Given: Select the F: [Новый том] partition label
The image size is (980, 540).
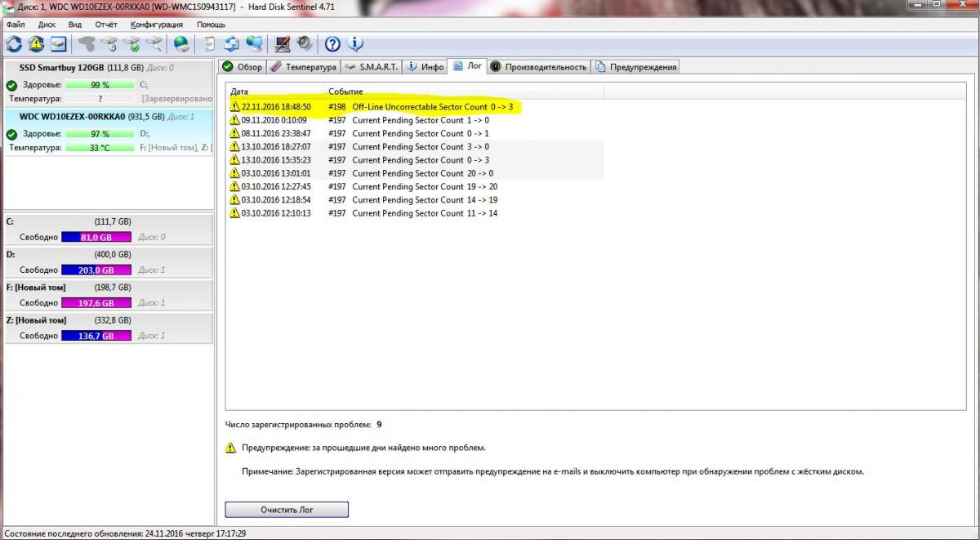Looking at the screenshot, I should coord(36,288).
